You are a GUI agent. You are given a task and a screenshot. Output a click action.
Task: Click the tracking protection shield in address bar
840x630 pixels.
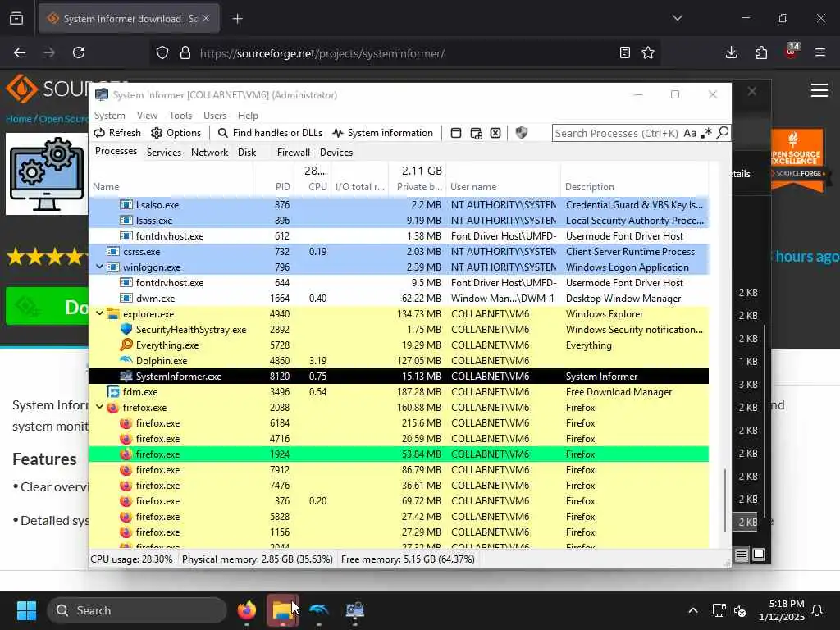pyautogui.click(x=162, y=52)
